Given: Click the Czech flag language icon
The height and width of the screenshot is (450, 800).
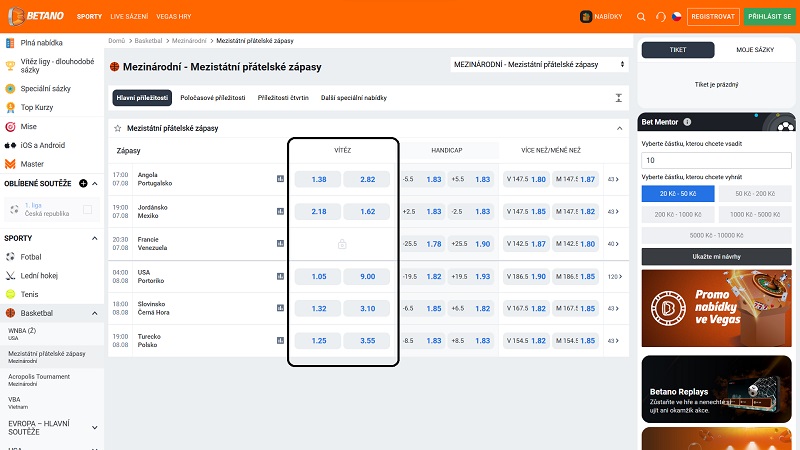Looking at the screenshot, I should 677,17.
